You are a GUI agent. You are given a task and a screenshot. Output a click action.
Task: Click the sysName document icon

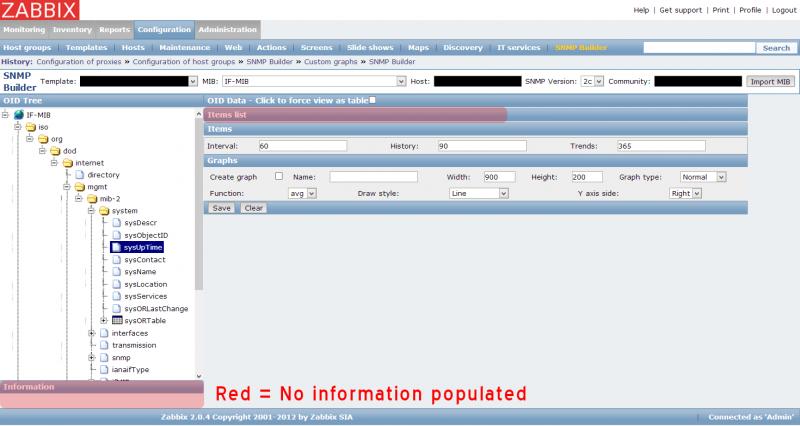[x=116, y=272]
